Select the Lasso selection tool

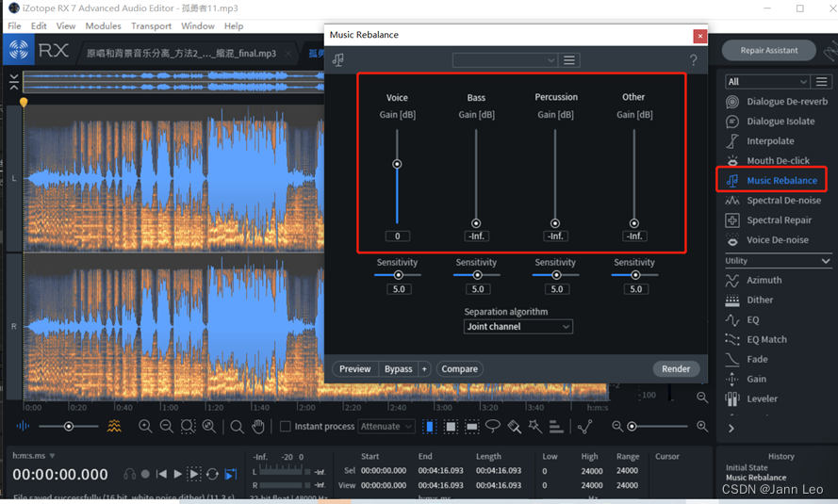pyautogui.click(x=493, y=426)
